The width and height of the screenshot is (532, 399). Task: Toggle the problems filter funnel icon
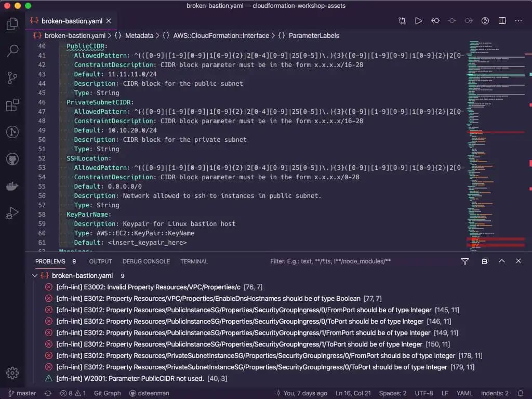[465, 261]
